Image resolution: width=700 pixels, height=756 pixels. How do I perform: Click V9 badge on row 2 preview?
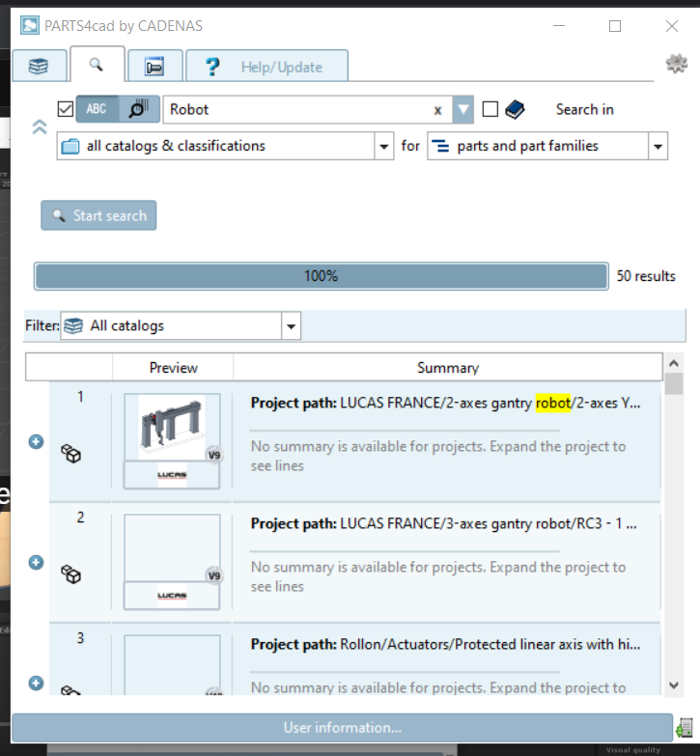pyautogui.click(x=214, y=575)
